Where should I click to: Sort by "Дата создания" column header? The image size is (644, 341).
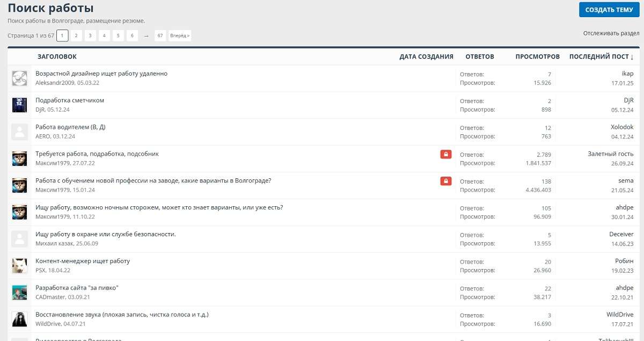click(426, 56)
